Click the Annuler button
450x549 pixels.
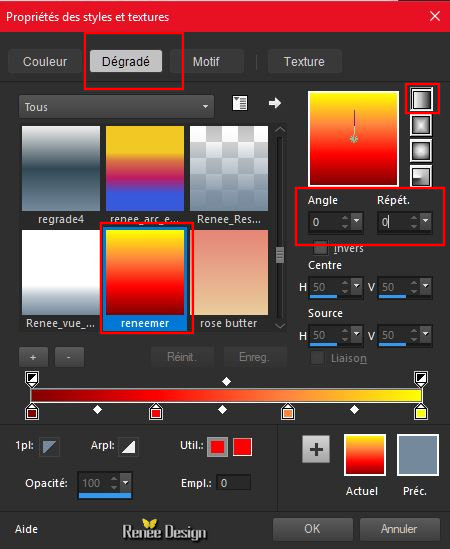[x=400, y=529]
